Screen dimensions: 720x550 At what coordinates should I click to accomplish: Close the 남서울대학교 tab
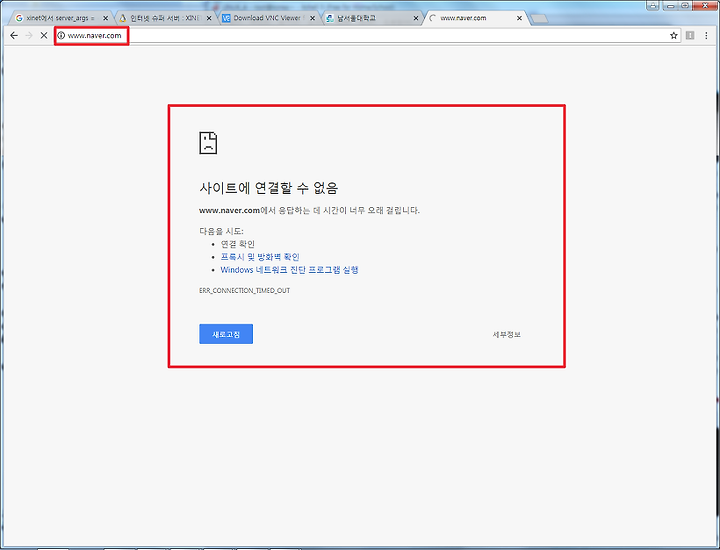pyautogui.click(x=416, y=18)
